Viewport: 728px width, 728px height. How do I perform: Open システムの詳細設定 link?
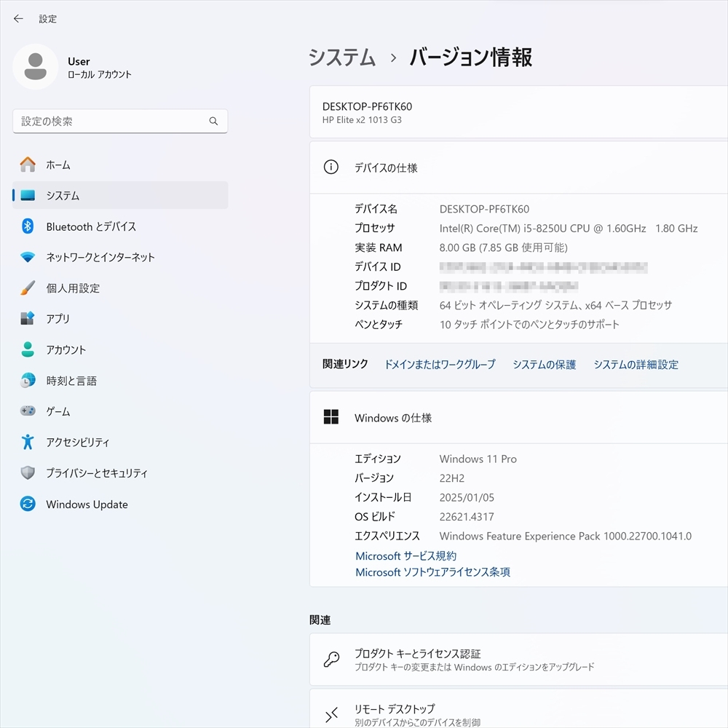tap(636, 365)
